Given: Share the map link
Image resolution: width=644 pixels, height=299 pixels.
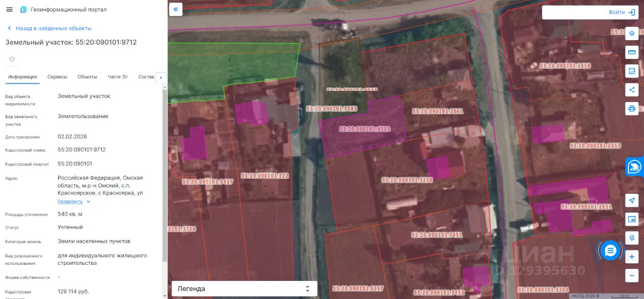Looking at the screenshot, I should coord(632,90).
